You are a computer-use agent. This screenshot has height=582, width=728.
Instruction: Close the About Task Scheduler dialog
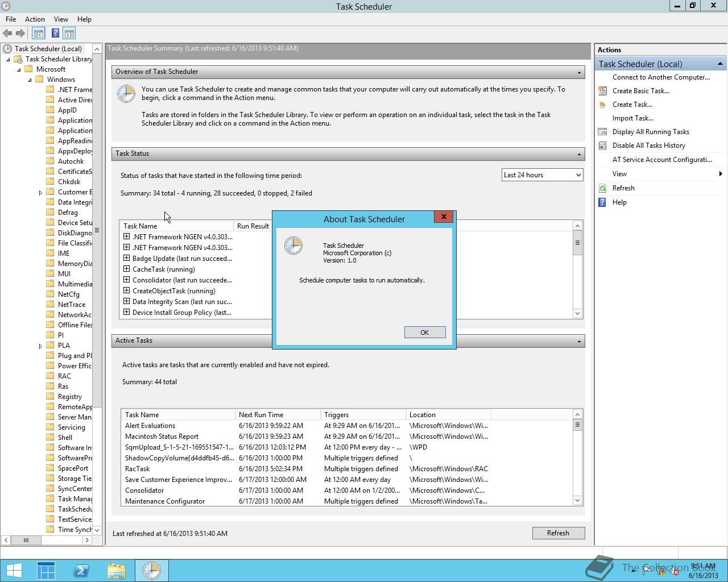[444, 217]
